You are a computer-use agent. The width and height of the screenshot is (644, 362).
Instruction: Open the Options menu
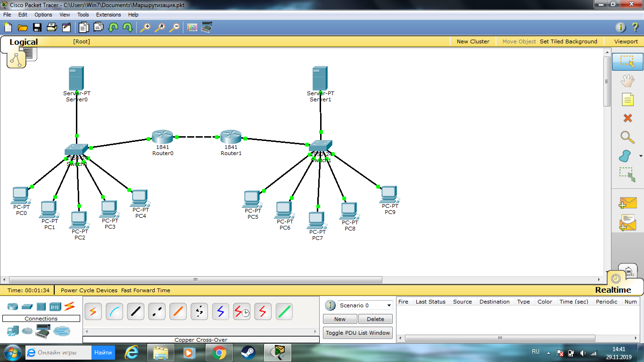click(x=43, y=15)
